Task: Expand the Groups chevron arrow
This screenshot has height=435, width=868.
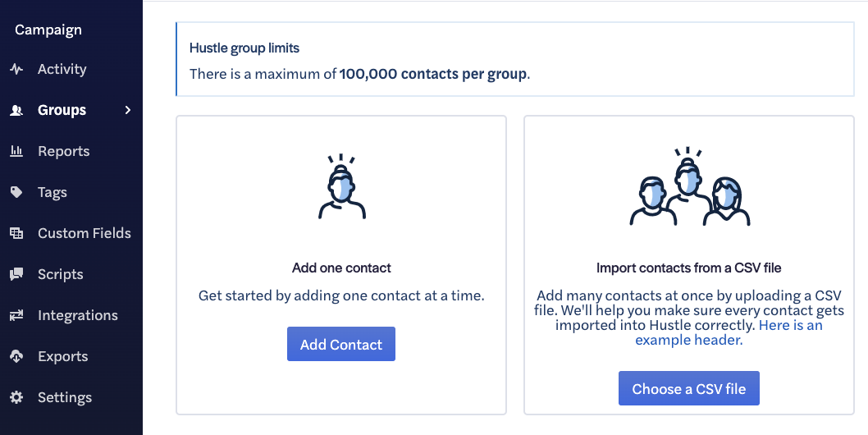Action: 128,110
